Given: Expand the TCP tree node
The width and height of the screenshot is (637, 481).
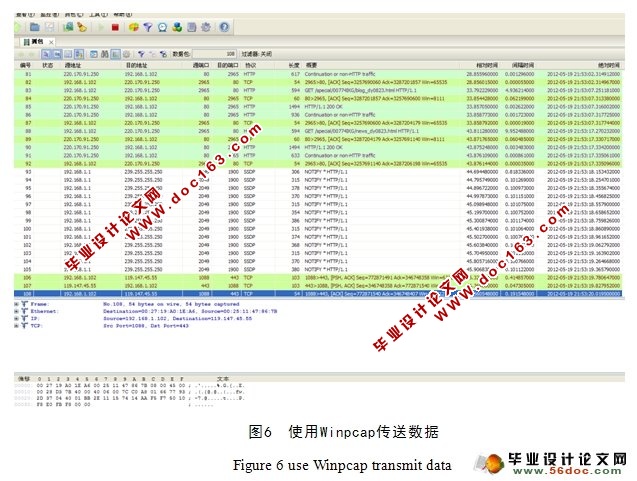Looking at the screenshot, I should point(17,326).
